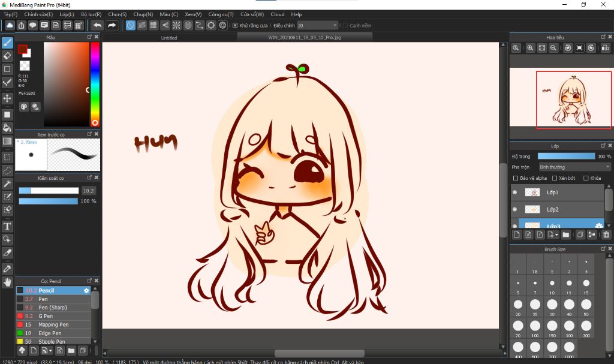Hide the Lớp1 layer visibility dot

coord(514,192)
